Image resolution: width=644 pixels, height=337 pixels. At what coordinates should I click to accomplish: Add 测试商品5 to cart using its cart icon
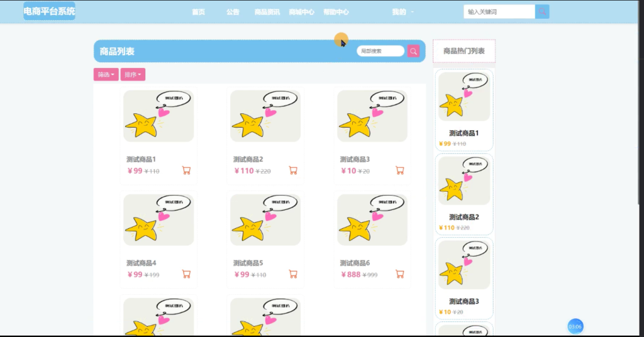pyautogui.click(x=293, y=274)
